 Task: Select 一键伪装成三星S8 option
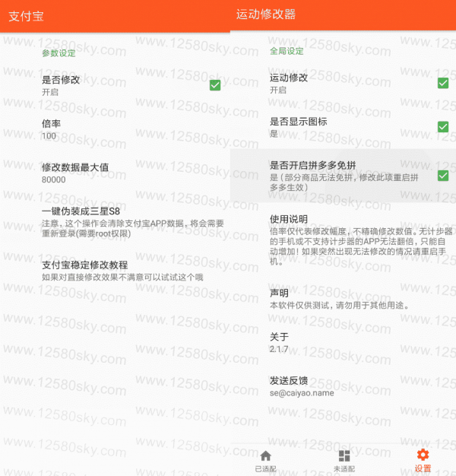pos(115,222)
